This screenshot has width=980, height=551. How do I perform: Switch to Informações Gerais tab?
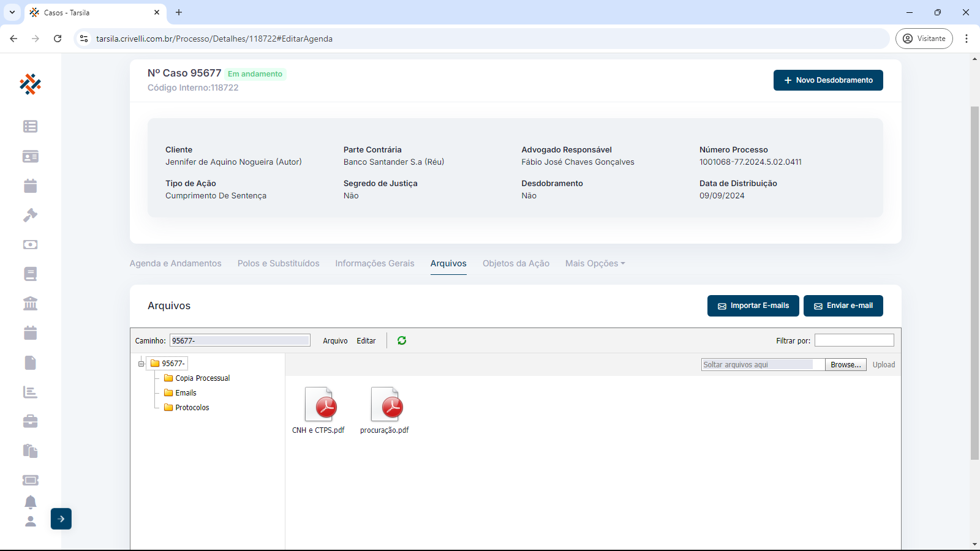[x=374, y=263]
